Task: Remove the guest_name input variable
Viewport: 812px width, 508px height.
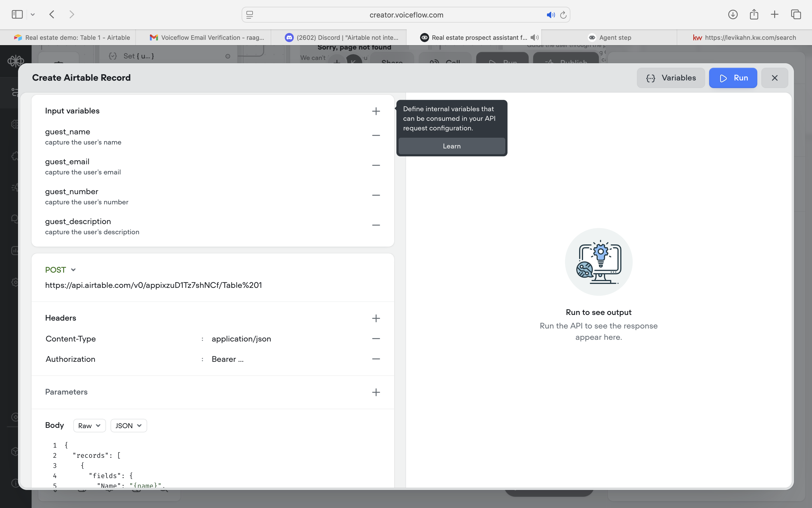Action: coord(376,135)
